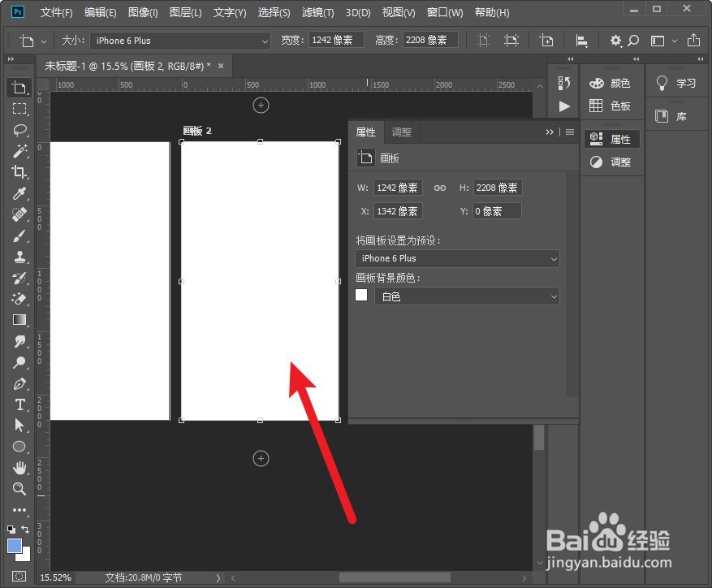This screenshot has width=712, height=588.
Task: Reset default foreground and background colors
Action: click(x=11, y=530)
